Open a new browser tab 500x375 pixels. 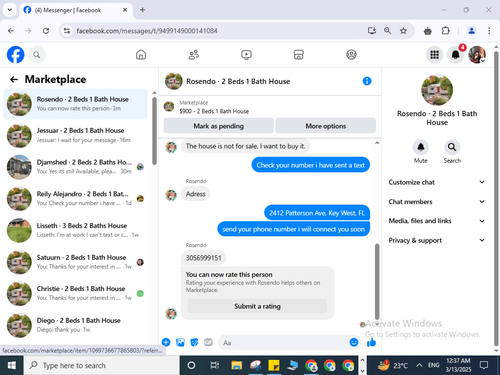[x=142, y=10]
